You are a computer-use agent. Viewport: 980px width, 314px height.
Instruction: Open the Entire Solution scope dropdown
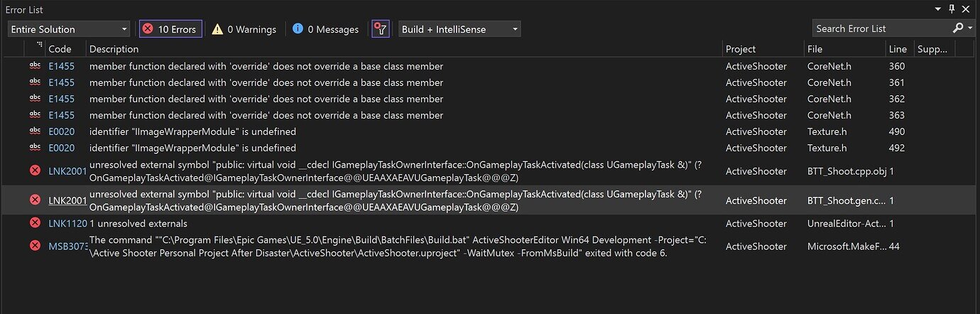[68, 29]
